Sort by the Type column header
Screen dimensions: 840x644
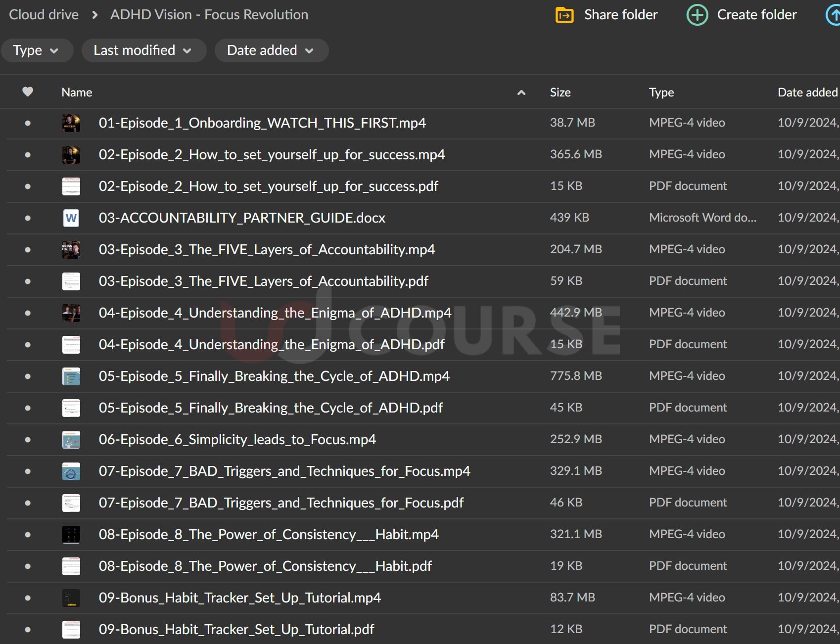pos(661,92)
